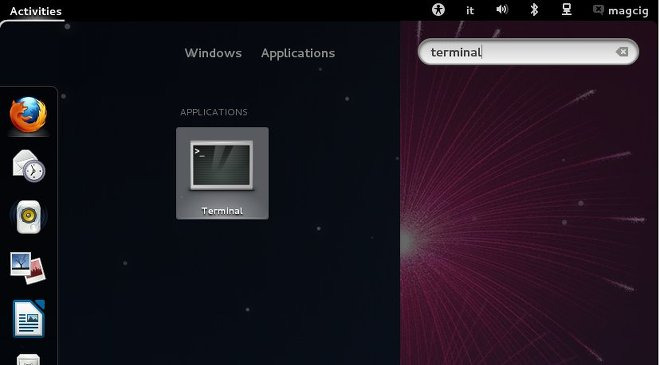
Task: Open Shotwell photo manager in dash
Action: [x=28, y=268]
